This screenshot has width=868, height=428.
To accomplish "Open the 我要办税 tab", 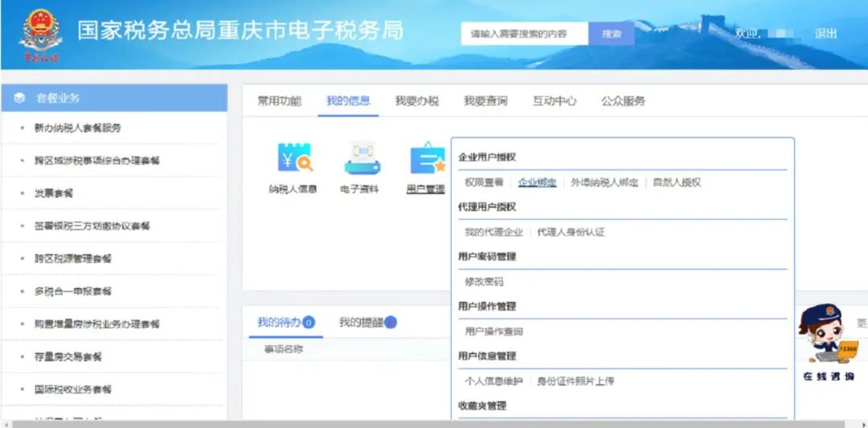I will [x=416, y=101].
